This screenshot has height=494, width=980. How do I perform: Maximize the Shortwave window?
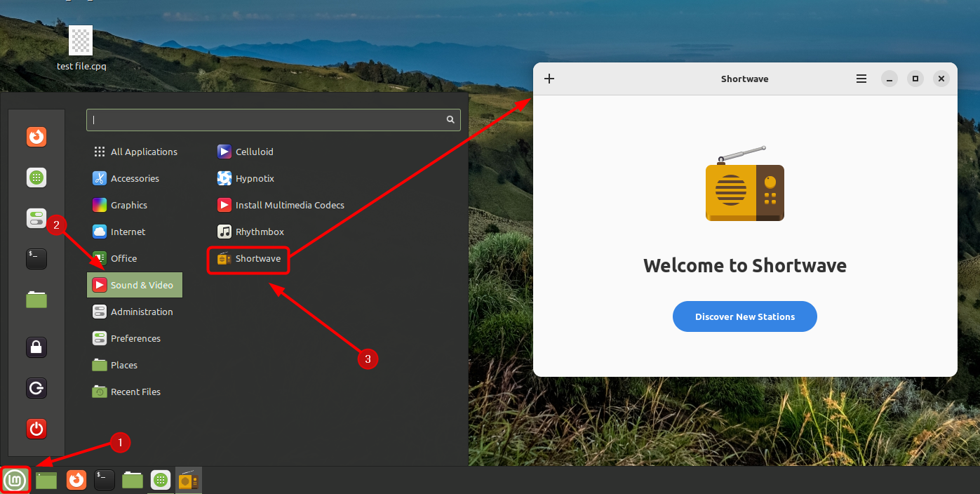(915, 79)
